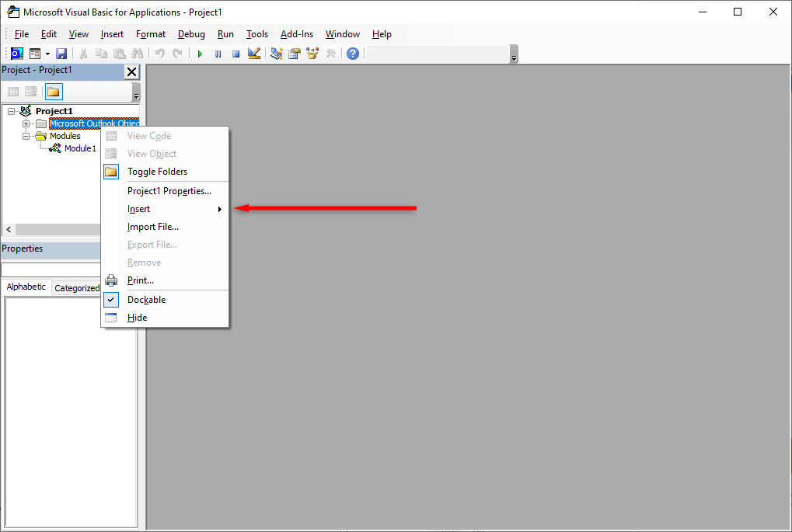Viewport: 792px width, 532px height.
Task: Close the Project Explorer pane
Action: (x=132, y=71)
